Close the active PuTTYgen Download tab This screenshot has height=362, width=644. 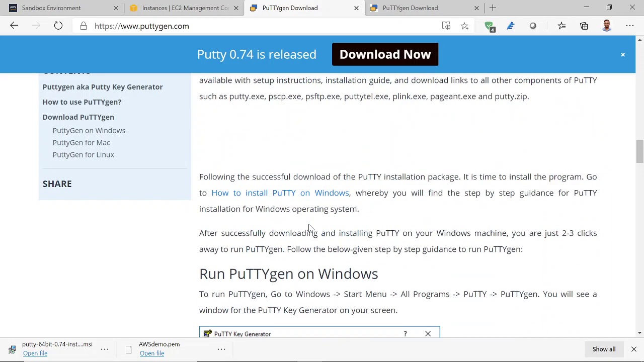pyautogui.click(x=356, y=8)
